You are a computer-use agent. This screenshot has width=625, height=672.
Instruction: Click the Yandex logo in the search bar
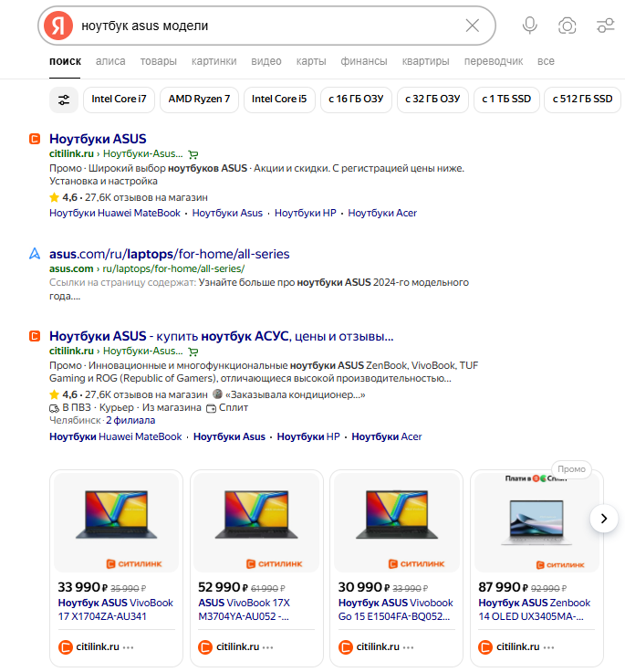[58, 26]
